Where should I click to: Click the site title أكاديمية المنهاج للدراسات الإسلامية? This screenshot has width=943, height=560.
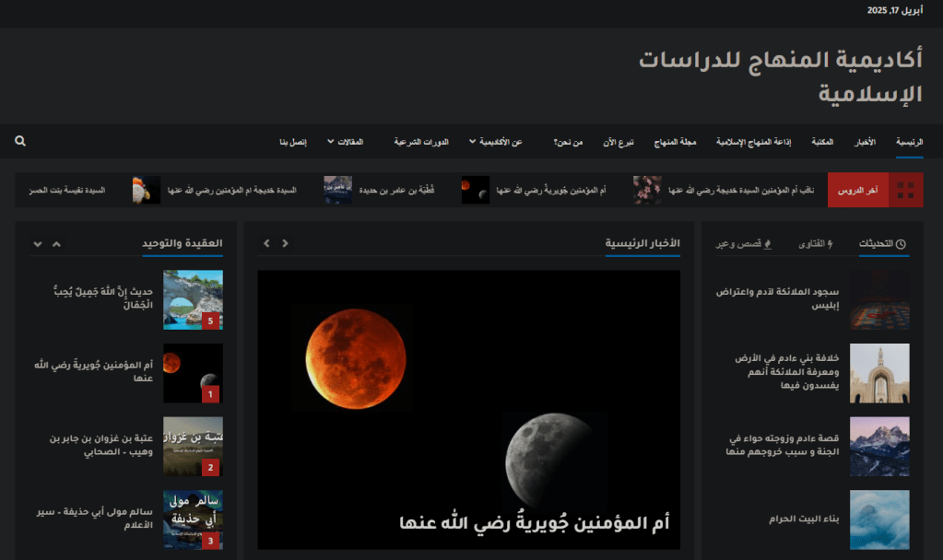click(780, 76)
